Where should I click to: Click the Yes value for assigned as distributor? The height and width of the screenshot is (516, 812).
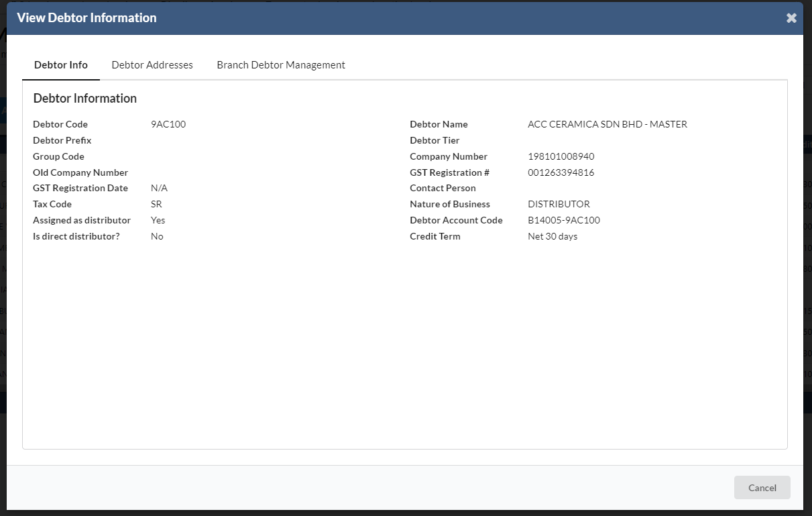pos(158,220)
